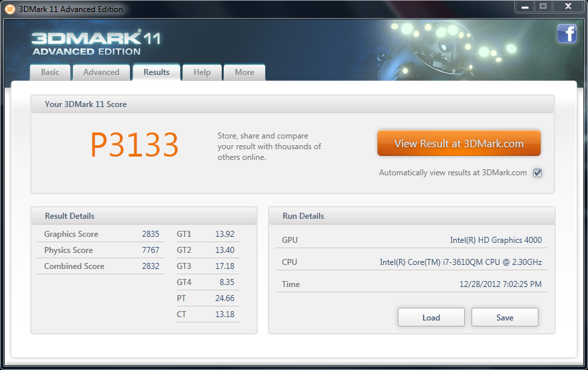Uncheck automatically view results at 3DMark.com
Viewport: 588px width, 370px height.
[x=537, y=173]
